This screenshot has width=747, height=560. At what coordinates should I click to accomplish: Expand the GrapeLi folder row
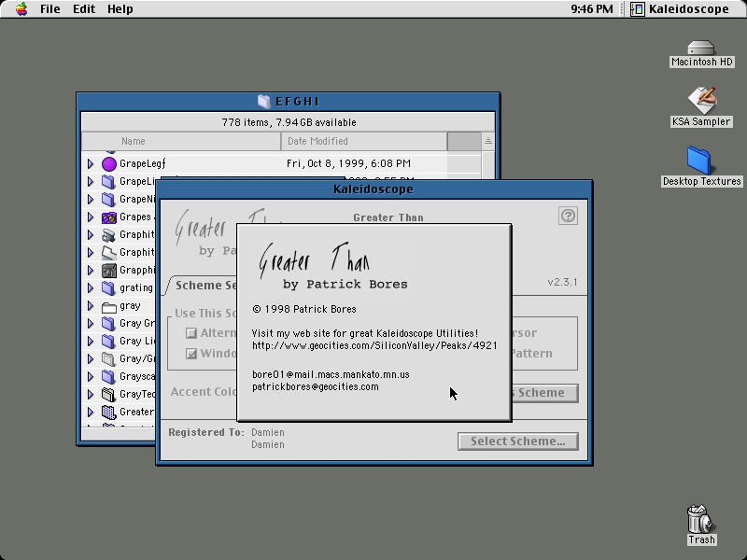pyautogui.click(x=91, y=181)
